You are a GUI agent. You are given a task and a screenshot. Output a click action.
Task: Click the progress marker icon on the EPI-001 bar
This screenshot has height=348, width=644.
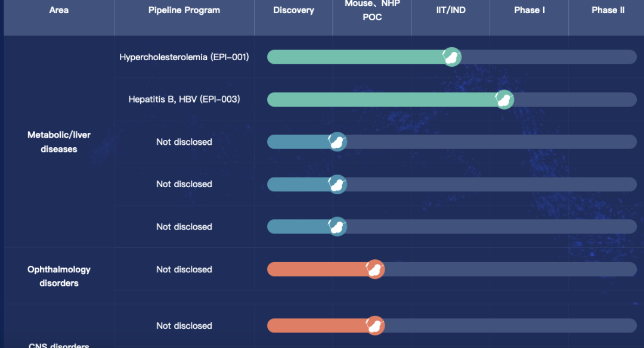[451, 57]
